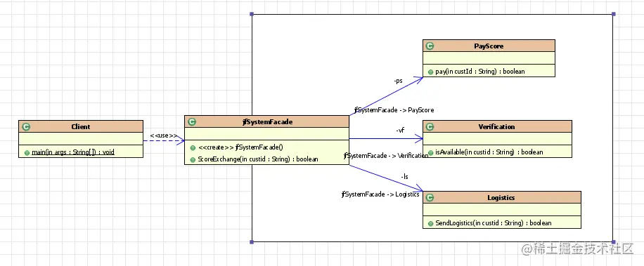644x266 pixels.
Task: Select the jfSystemFacade -> Logistics label
Action: [x=380, y=194]
